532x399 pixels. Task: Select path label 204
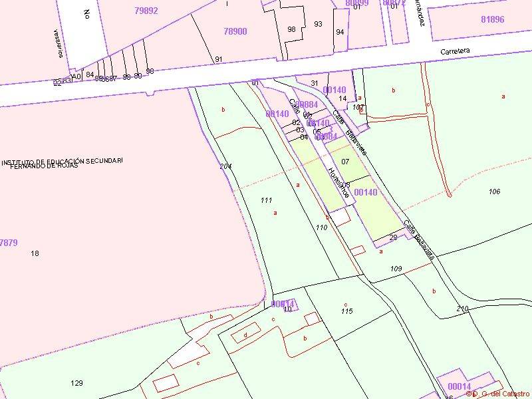(225, 166)
